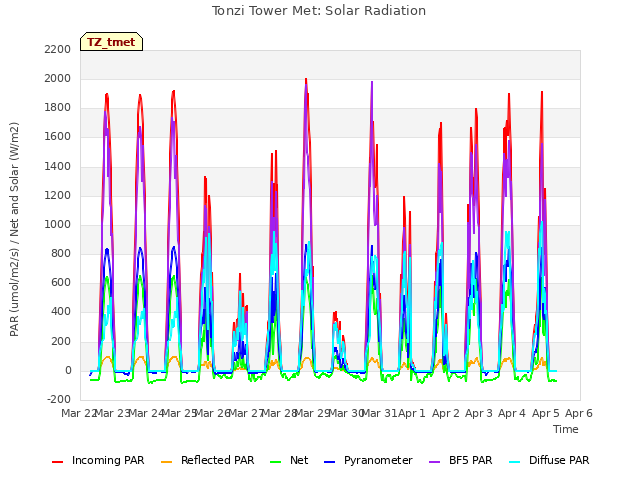Click the Mar 31 x-axis date label
The image size is (640, 480).
pos(379,413)
